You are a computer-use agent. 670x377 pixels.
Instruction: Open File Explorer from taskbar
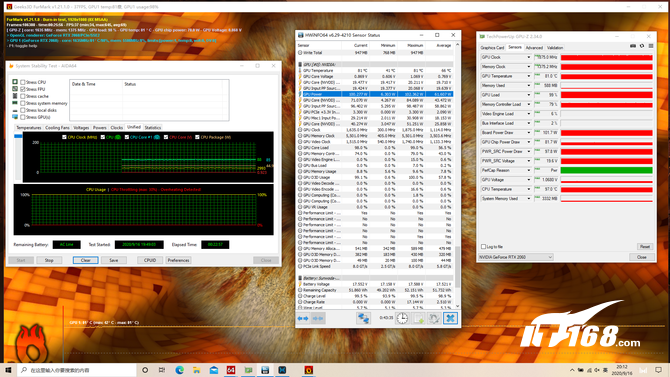[x=197, y=370]
